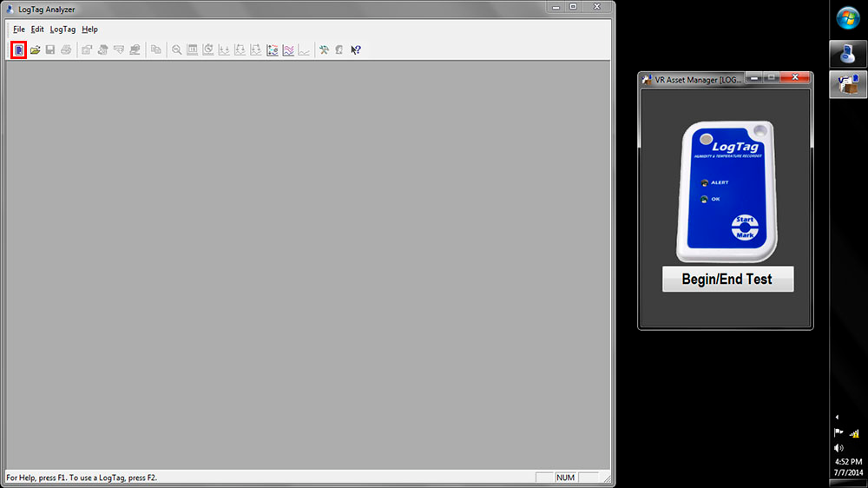Open the Edit menu

[x=37, y=30]
